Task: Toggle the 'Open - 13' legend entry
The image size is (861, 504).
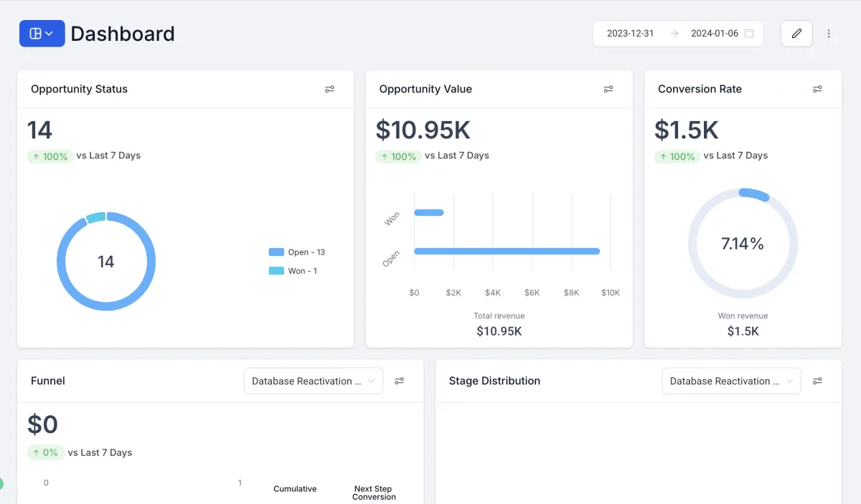Action: pos(296,252)
